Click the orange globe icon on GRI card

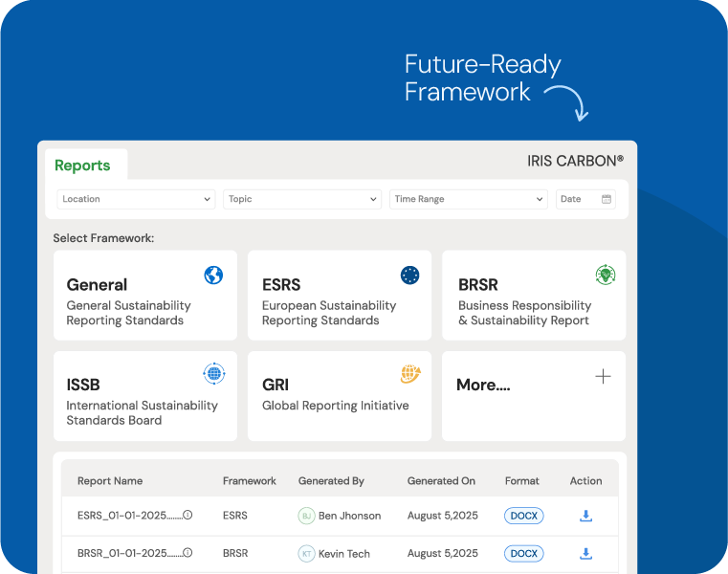(x=410, y=374)
